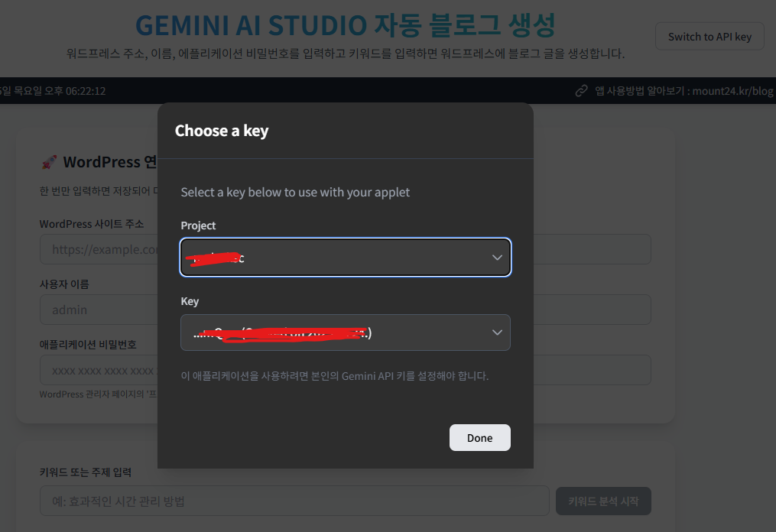Click the 키워드 또는 주제 입력 text field
This screenshot has width=776, height=532.
294,501
